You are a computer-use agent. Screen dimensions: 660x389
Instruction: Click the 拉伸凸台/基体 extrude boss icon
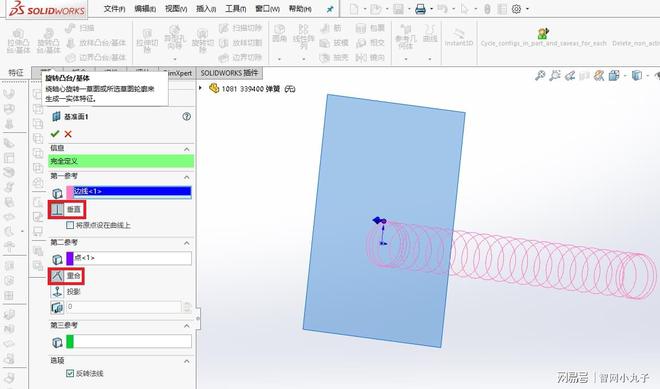18,33
